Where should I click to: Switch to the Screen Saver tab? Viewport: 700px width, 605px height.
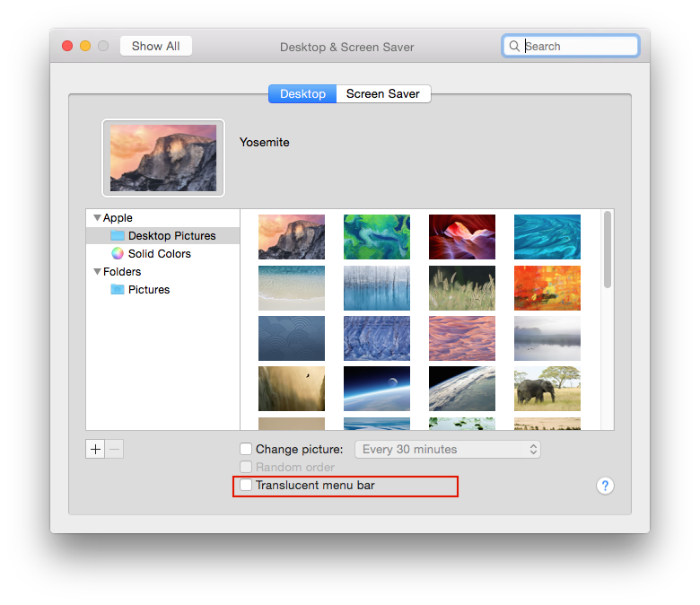383,93
